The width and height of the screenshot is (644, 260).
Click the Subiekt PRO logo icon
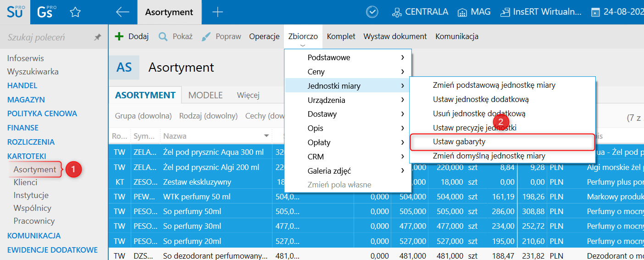coord(15,12)
